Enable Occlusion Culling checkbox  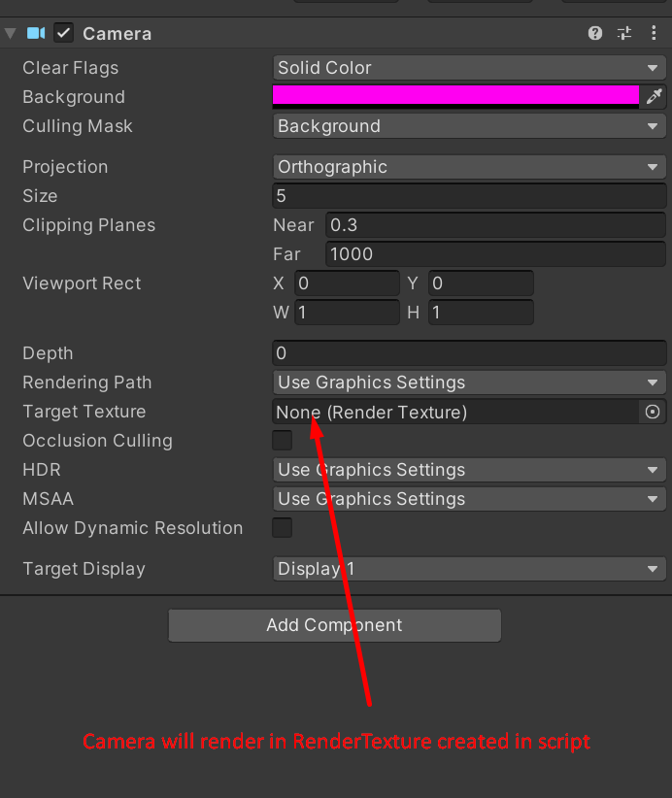(282, 441)
